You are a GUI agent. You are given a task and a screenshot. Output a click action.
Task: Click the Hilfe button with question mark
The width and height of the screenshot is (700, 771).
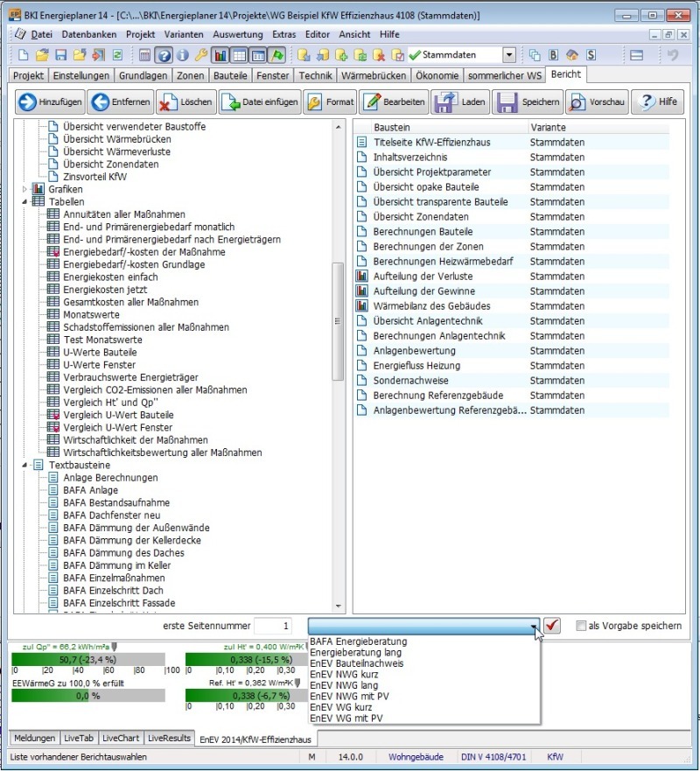[657, 102]
